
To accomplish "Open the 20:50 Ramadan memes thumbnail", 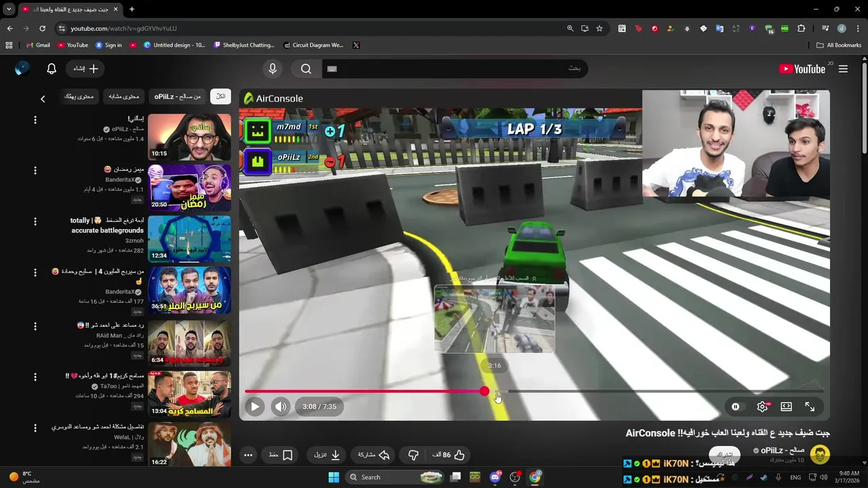I will pos(190,188).
